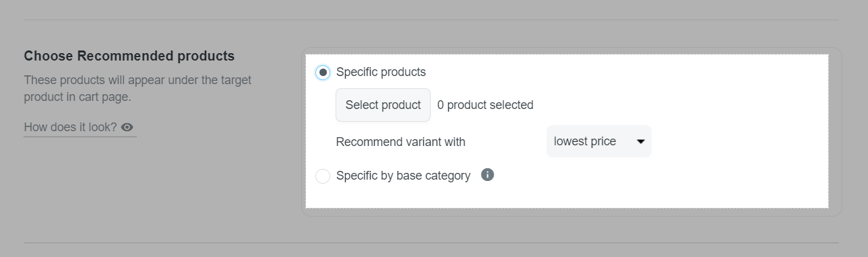
Task: Click the divider line above Choose Recommended products
Action: point(431,20)
